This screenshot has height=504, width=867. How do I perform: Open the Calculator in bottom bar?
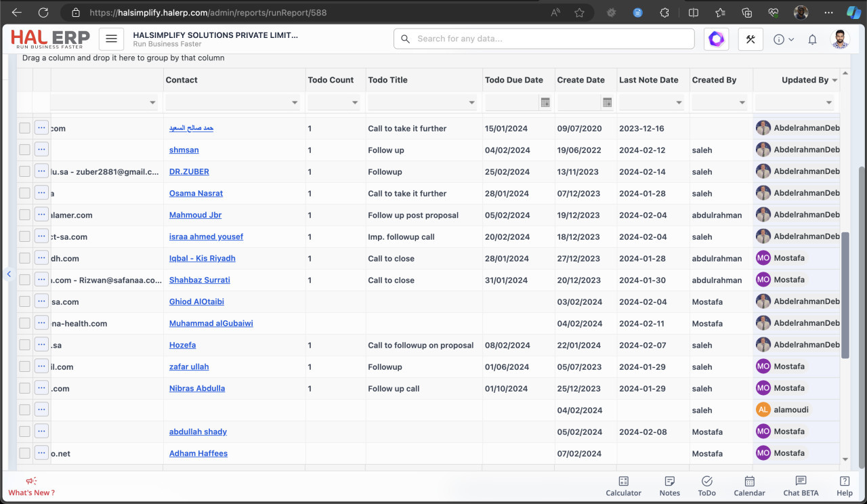pos(623,486)
